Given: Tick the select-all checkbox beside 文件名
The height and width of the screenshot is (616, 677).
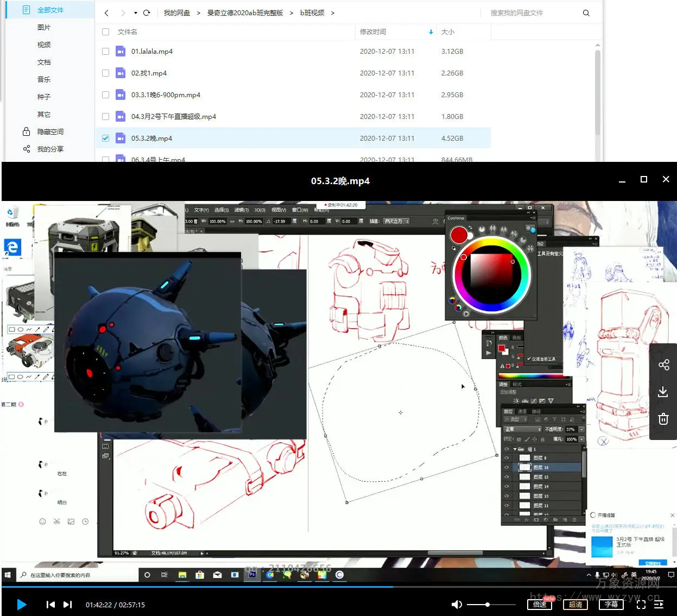Looking at the screenshot, I should (x=105, y=32).
